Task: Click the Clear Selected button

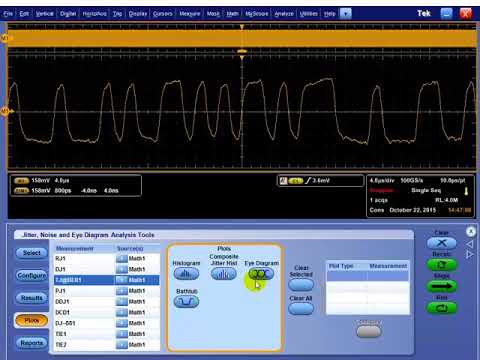Action: (301, 285)
